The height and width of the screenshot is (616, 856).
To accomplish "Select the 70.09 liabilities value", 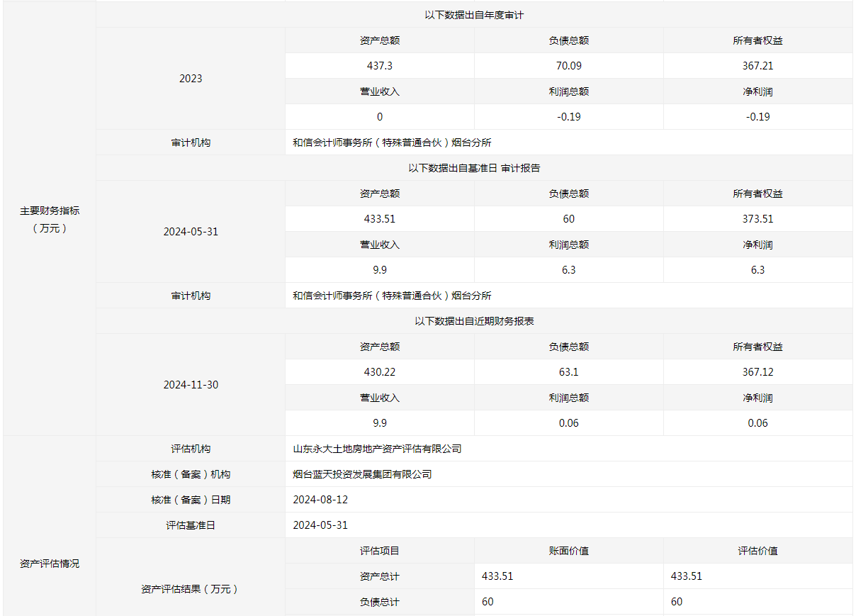I will (569, 66).
